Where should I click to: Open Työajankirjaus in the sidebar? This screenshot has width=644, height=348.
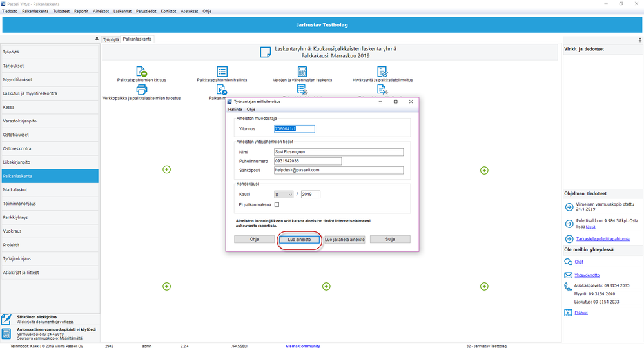tap(50, 258)
